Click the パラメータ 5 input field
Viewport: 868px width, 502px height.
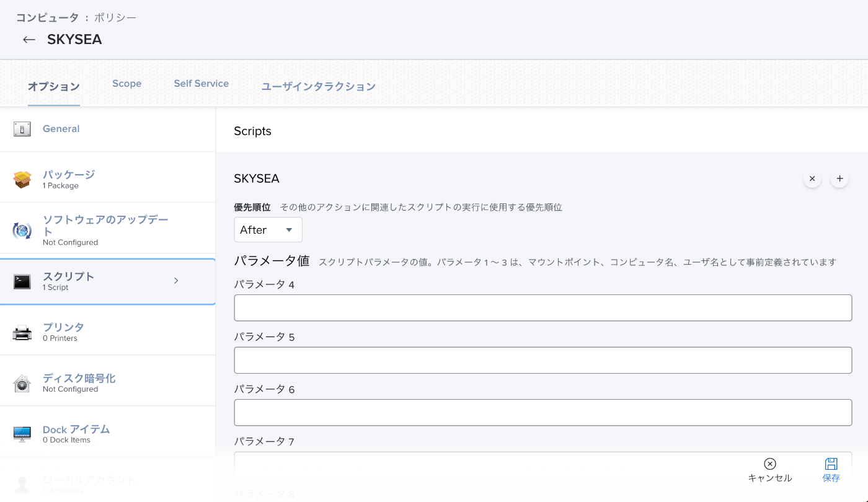(x=543, y=360)
